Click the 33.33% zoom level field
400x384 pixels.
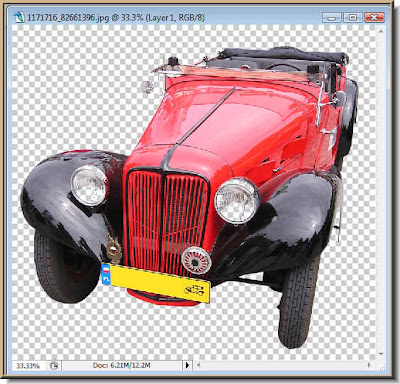[28, 366]
